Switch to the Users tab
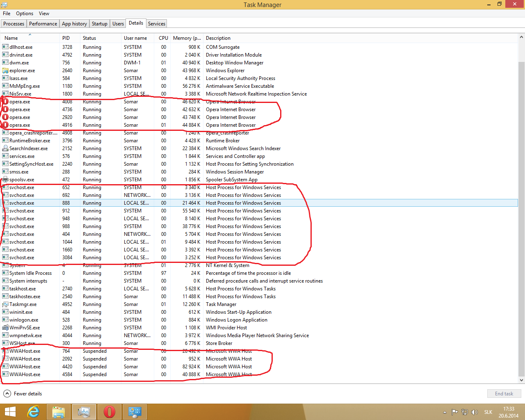Viewport: 525px width, 420px height. click(x=118, y=24)
